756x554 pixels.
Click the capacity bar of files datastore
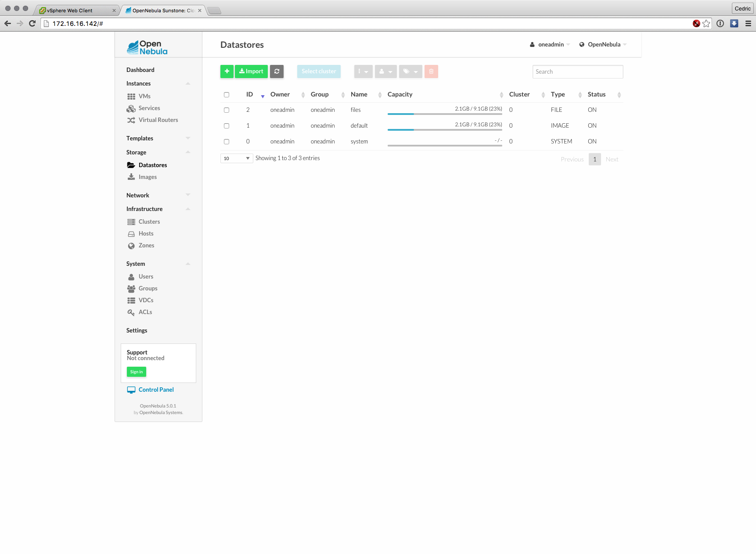[444, 114]
